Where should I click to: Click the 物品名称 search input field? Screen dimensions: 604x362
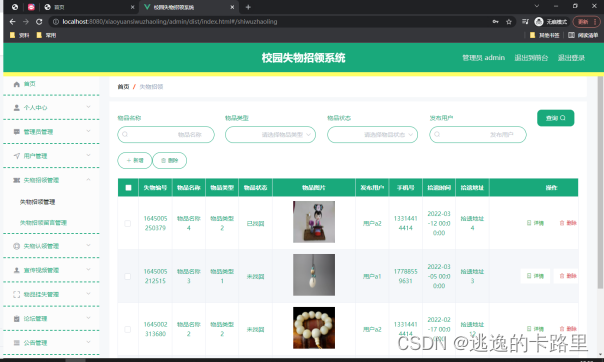click(x=166, y=134)
